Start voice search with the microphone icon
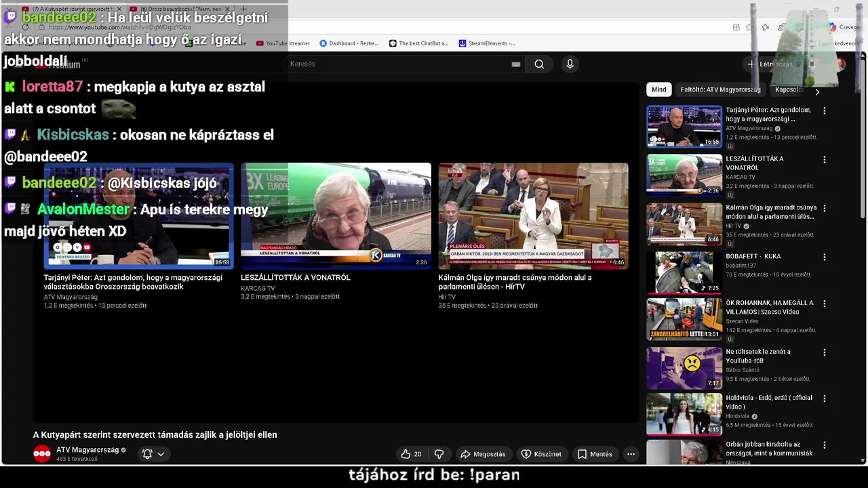The width and height of the screenshot is (868, 488). (570, 64)
